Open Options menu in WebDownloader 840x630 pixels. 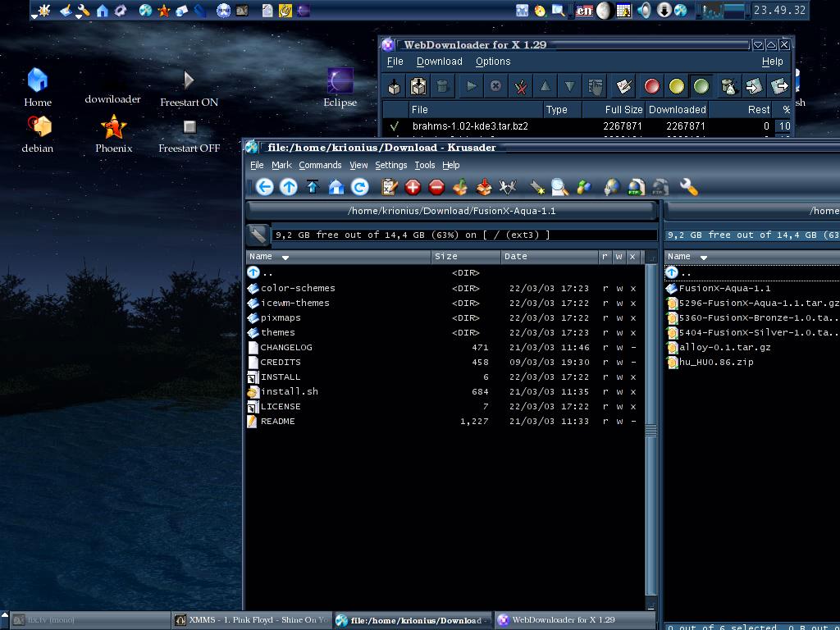(x=493, y=62)
